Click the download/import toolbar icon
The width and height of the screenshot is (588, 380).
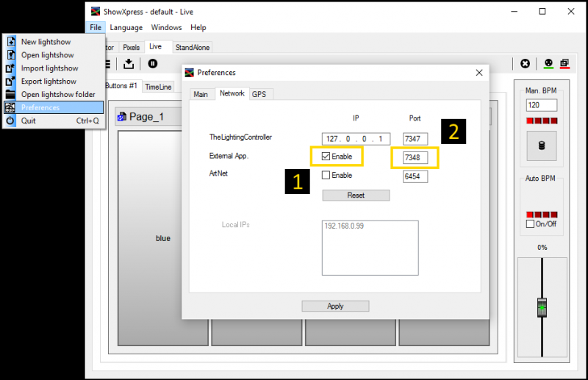129,64
